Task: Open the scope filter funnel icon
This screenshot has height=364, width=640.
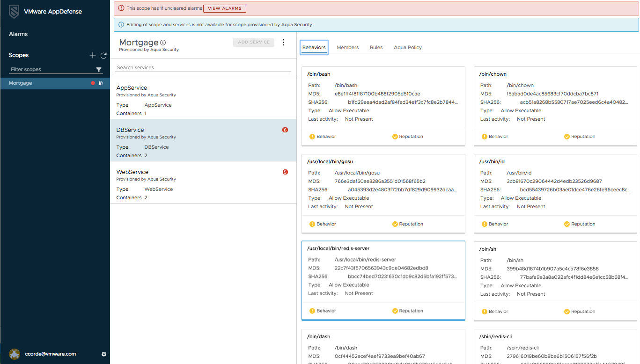Action: coord(99,70)
